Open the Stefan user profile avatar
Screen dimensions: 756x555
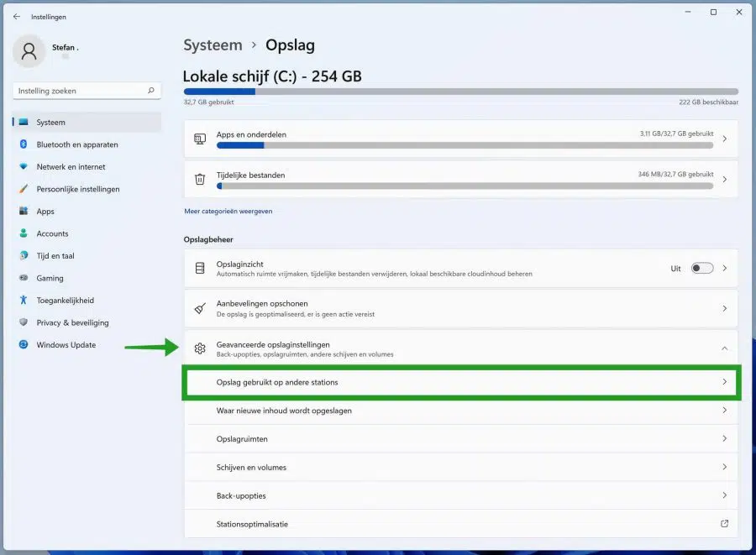[29, 50]
